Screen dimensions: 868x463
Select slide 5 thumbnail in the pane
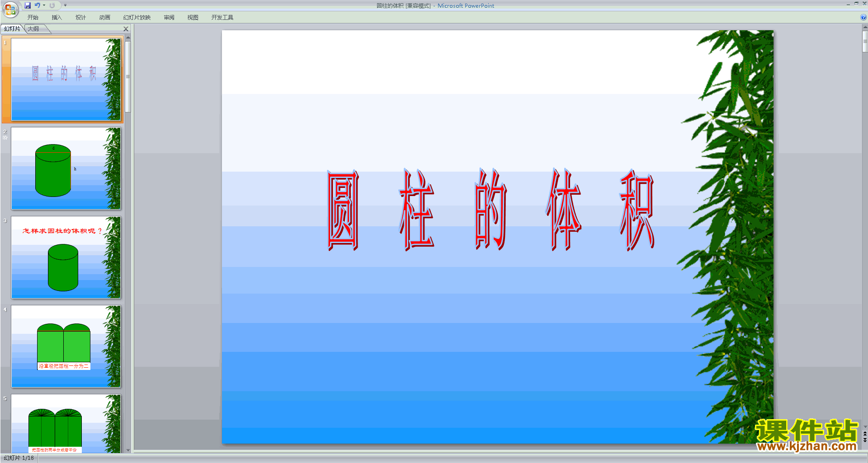coord(66,423)
